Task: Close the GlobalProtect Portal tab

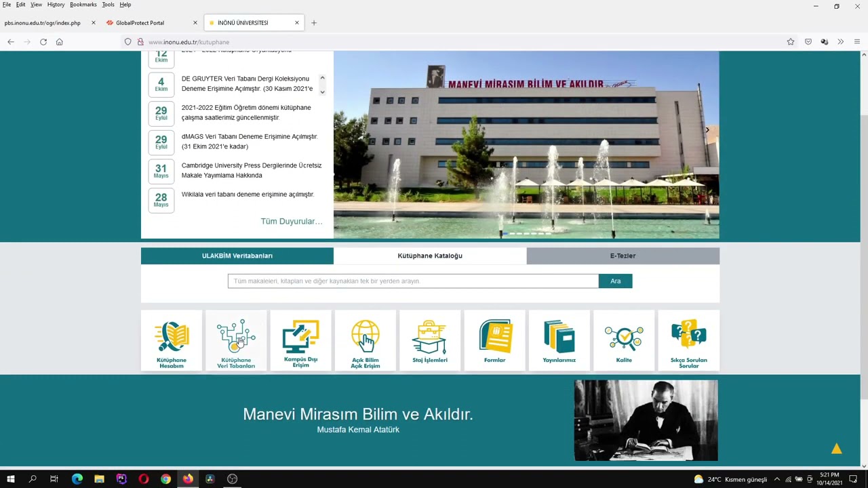Action: pos(195,23)
